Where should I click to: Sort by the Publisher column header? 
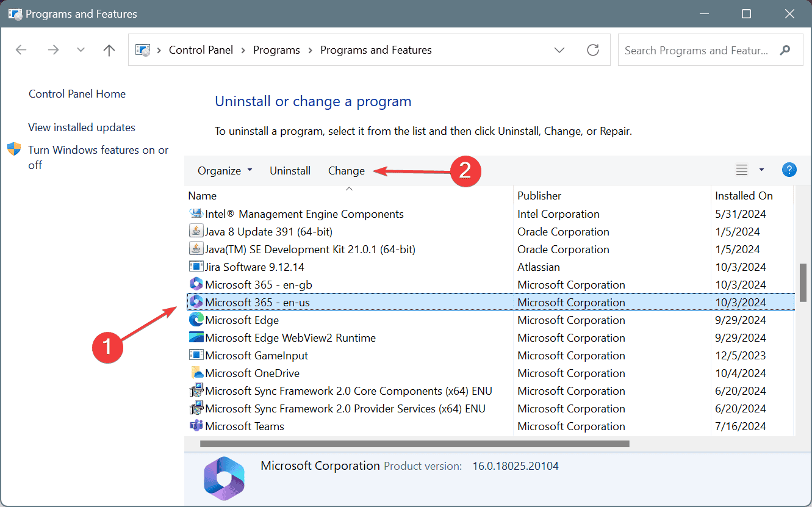click(x=612, y=196)
